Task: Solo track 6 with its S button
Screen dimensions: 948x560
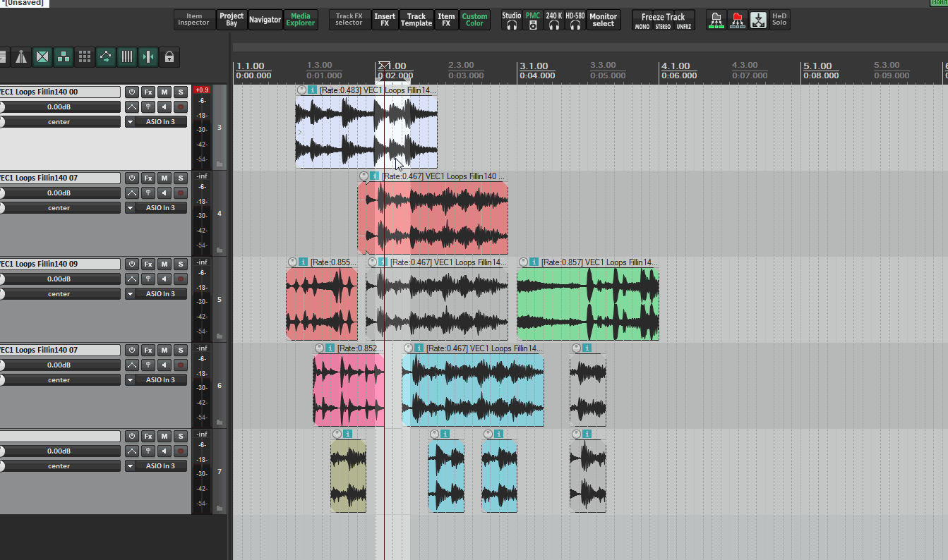Action: [x=181, y=350]
